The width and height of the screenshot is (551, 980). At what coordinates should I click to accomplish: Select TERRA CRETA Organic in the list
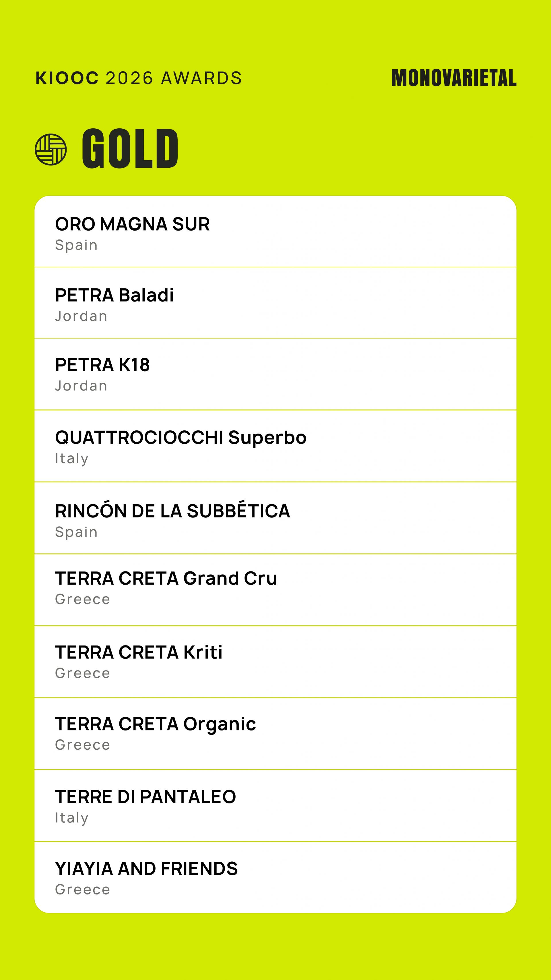(275, 733)
